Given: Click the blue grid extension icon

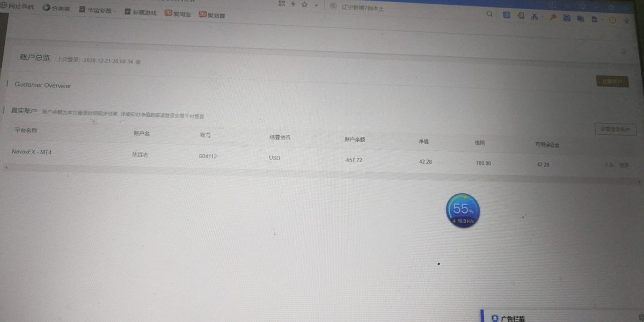Looking at the screenshot, I should click(x=506, y=15).
